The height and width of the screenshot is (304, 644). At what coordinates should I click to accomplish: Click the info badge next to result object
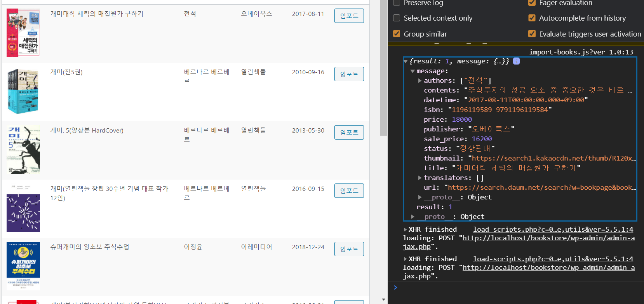[x=516, y=61]
